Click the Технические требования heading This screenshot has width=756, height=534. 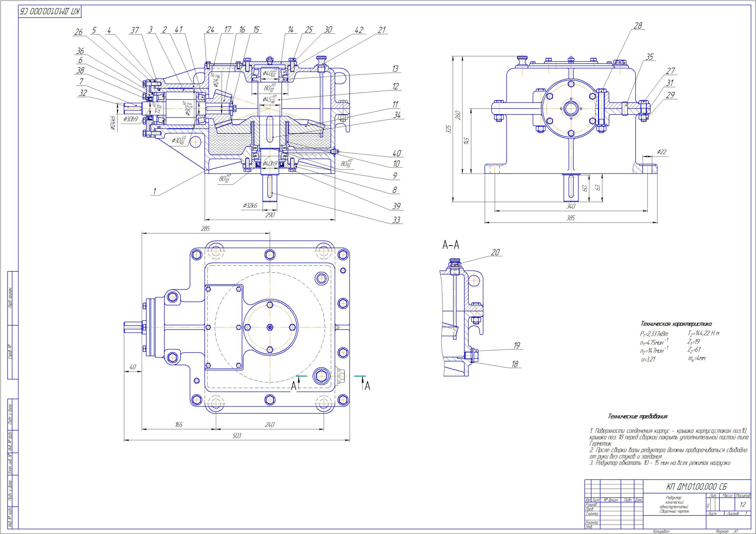(638, 417)
